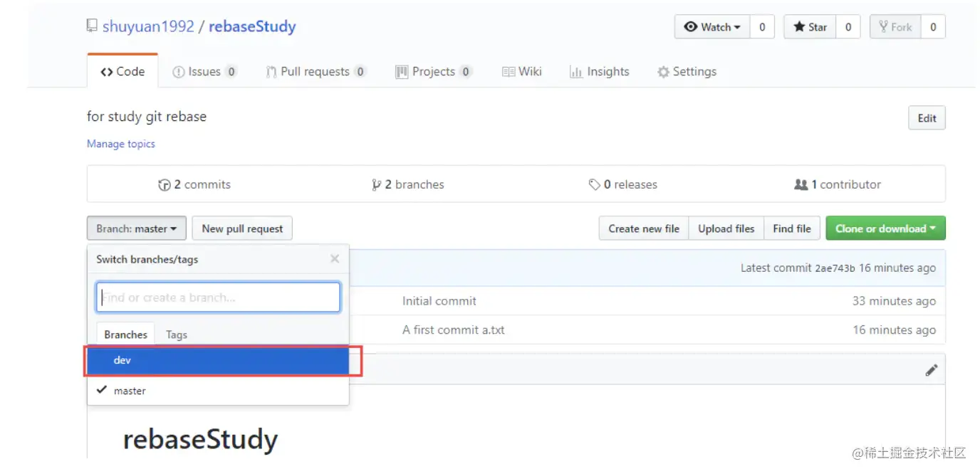Click the Upload files button
980x474 pixels.
click(x=726, y=228)
